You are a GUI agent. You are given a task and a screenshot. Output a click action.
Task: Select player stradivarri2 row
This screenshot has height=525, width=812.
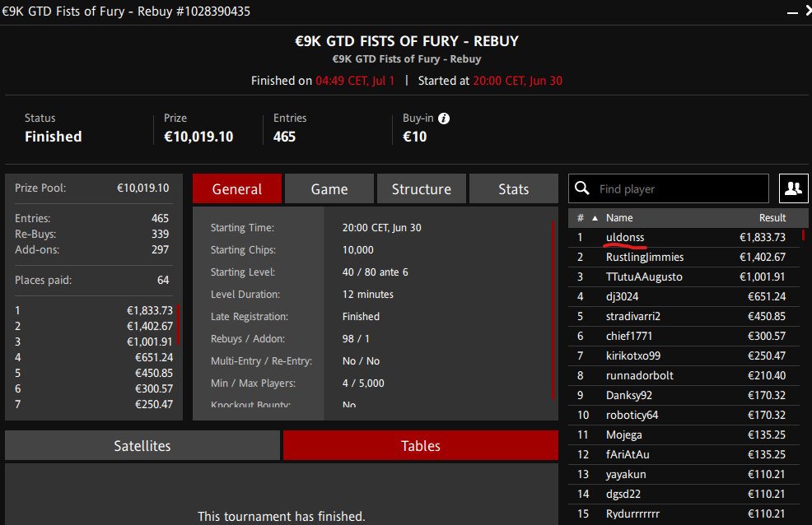coord(684,316)
